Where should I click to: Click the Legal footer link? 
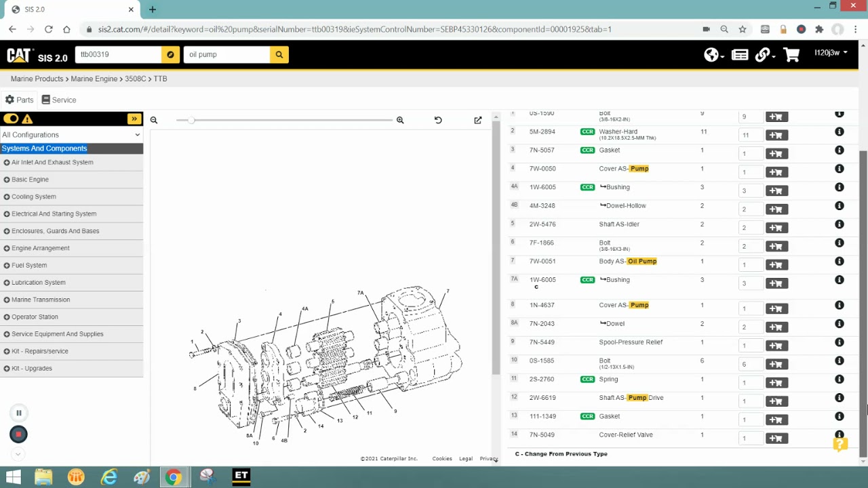pos(466,459)
